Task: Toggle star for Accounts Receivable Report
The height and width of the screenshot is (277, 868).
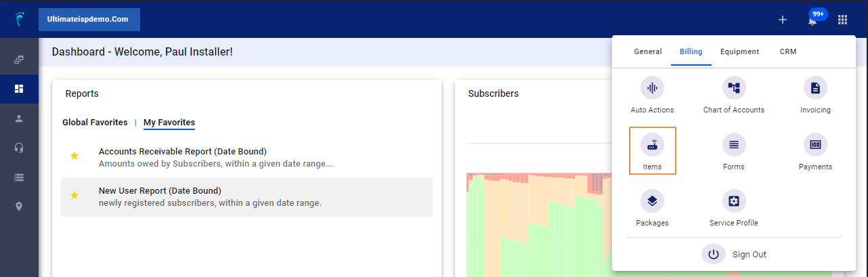Action: (74, 156)
